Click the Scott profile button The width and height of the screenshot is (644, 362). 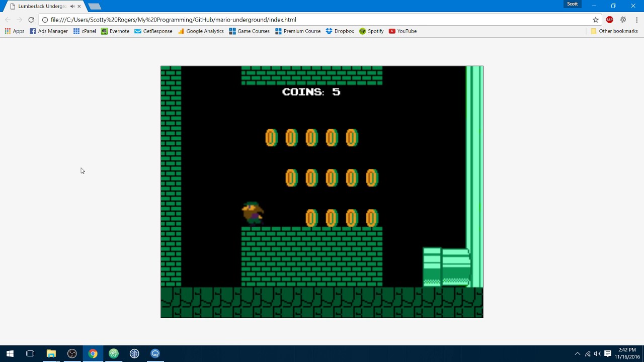pyautogui.click(x=573, y=4)
